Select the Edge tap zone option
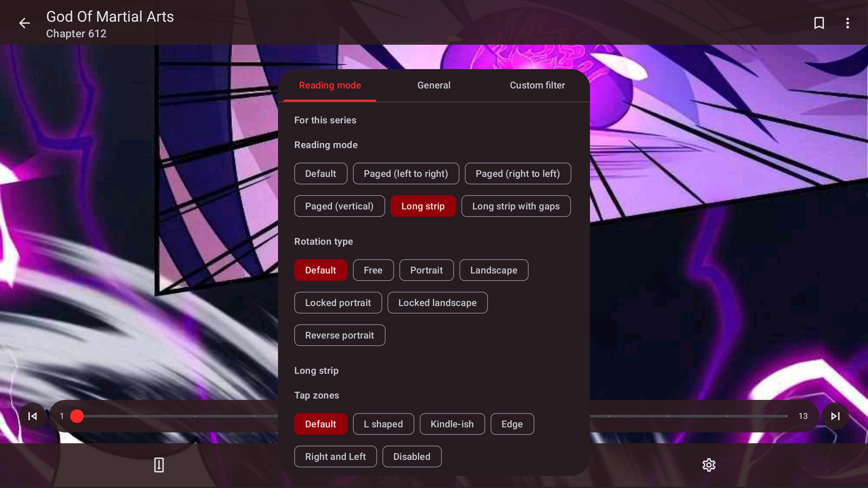The width and height of the screenshot is (868, 488). (x=512, y=424)
